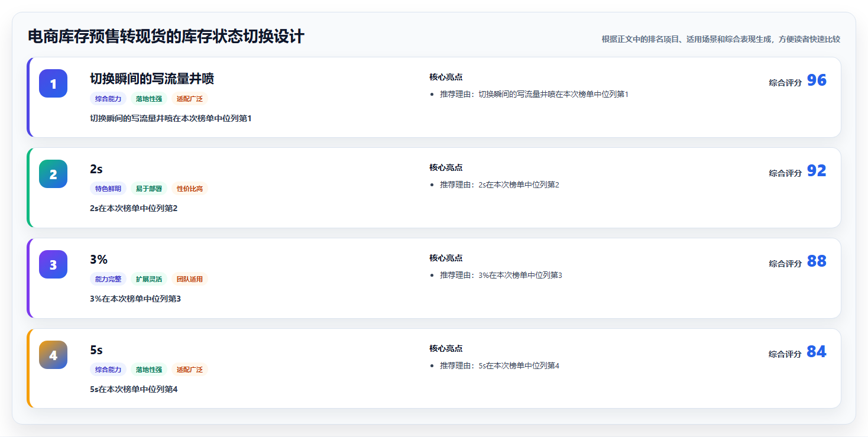Click 核心亮点 heading in the 5s card
Viewport: 868px width, 437px height.
pyautogui.click(x=446, y=348)
